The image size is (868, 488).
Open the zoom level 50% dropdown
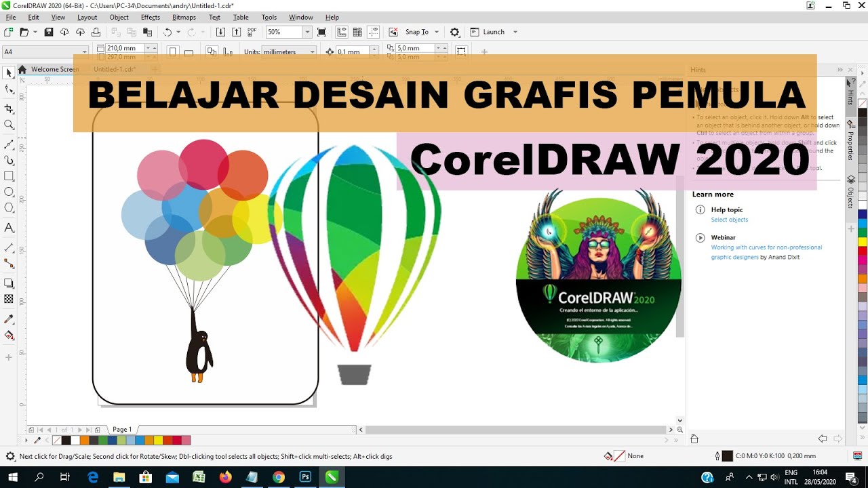307,32
